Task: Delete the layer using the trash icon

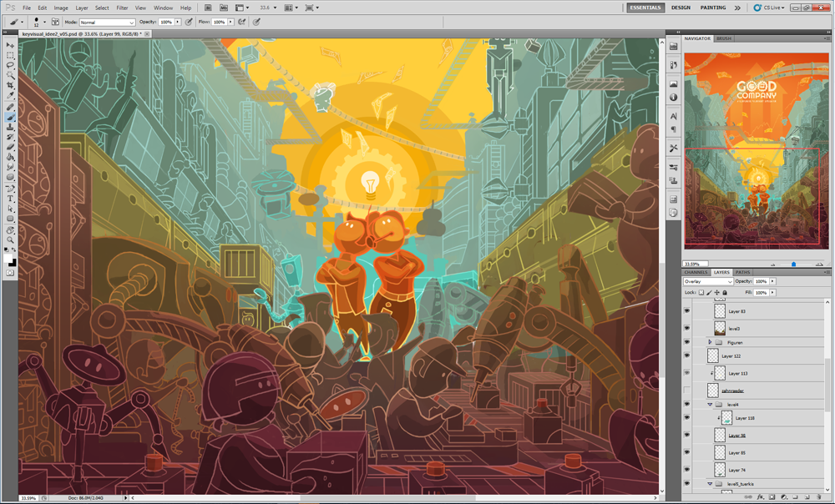Action: pos(819,497)
